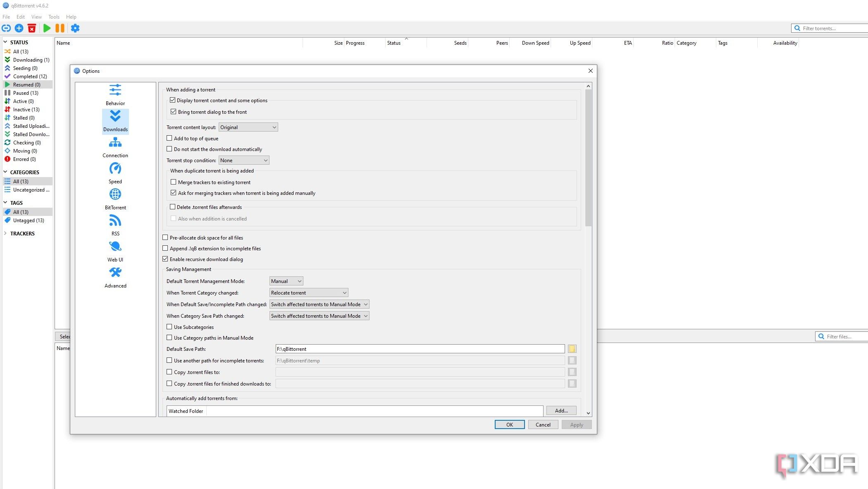Click Cancel in Options dialog
The width and height of the screenshot is (868, 489).
543,424
